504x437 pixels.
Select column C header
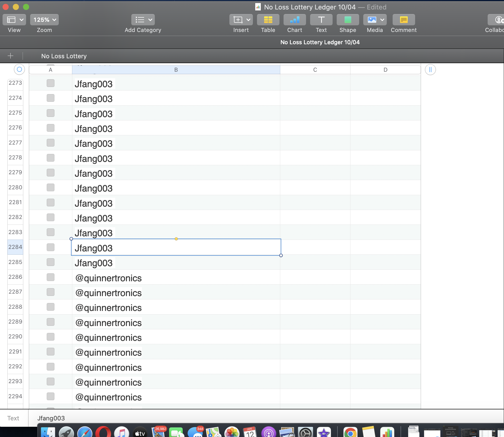315,70
